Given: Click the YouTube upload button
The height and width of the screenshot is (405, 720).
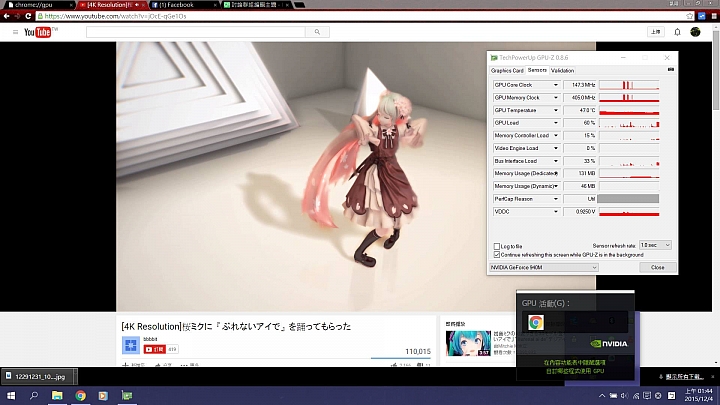Looking at the screenshot, I should pyautogui.click(x=656, y=32).
